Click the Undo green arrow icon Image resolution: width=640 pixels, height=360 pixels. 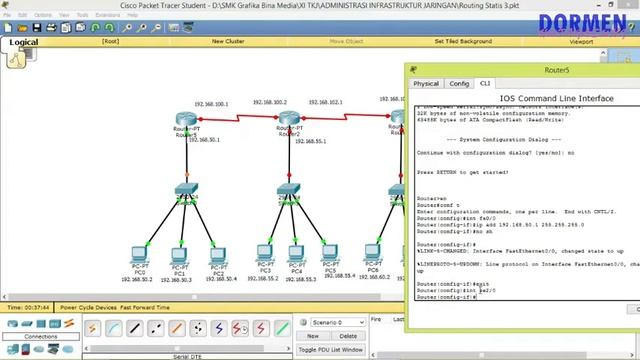coord(95,28)
